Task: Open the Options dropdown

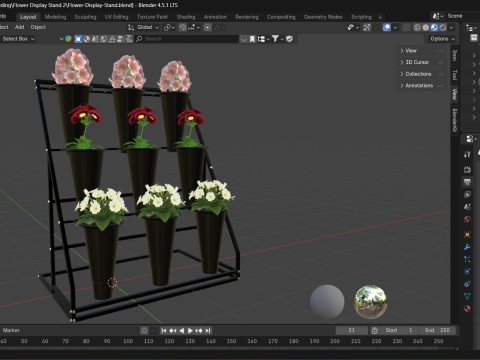Action: point(442,39)
